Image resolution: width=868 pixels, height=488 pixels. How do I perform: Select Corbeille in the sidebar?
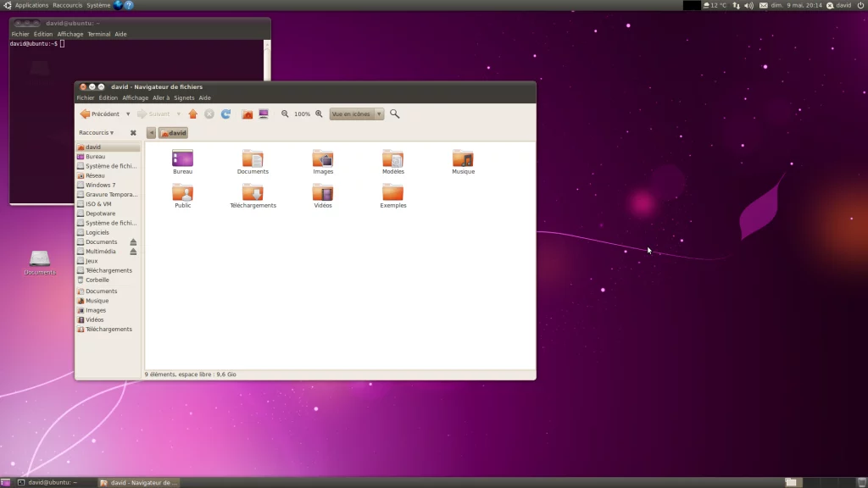97,280
